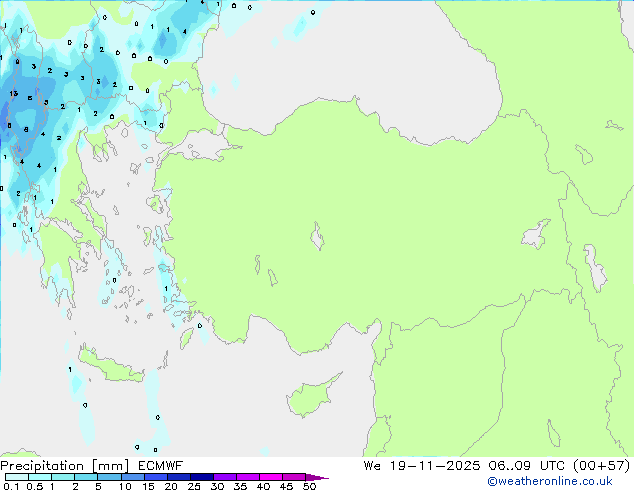The image size is (634, 490).
Task: Click the "We" weekday label
Action: 372,466
